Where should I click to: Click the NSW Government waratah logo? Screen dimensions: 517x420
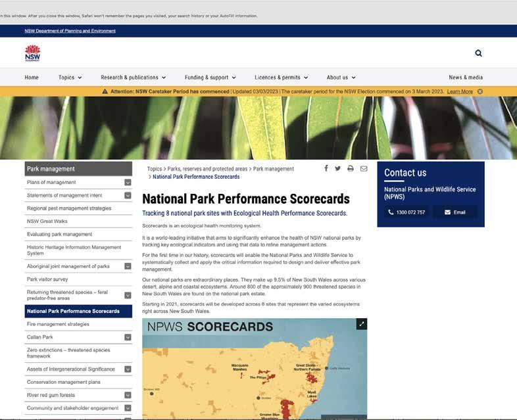coord(32,53)
